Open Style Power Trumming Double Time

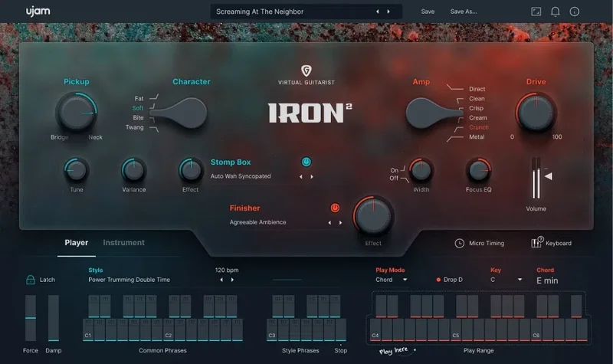pyautogui.click(x=129, y=280)
